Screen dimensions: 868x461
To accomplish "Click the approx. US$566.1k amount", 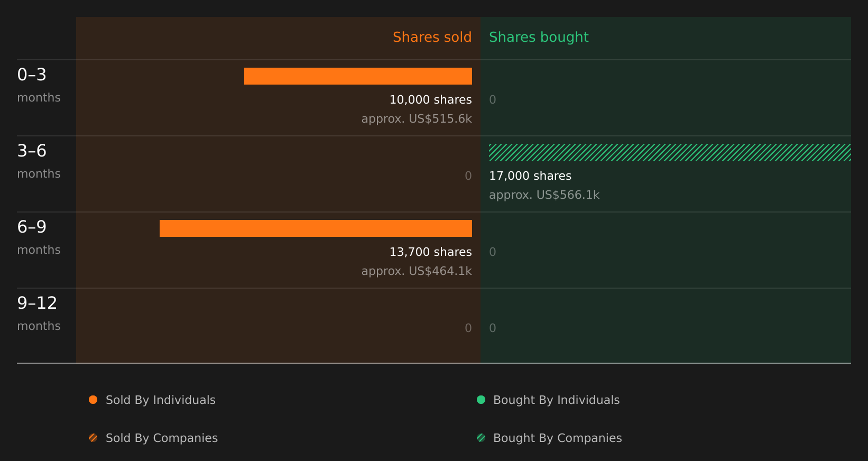I will coord(544,195).
